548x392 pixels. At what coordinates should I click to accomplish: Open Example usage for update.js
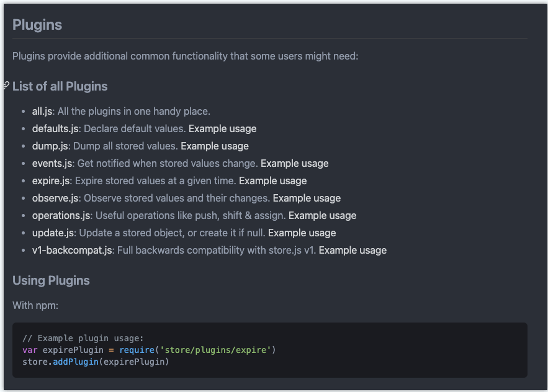[302, 233]
